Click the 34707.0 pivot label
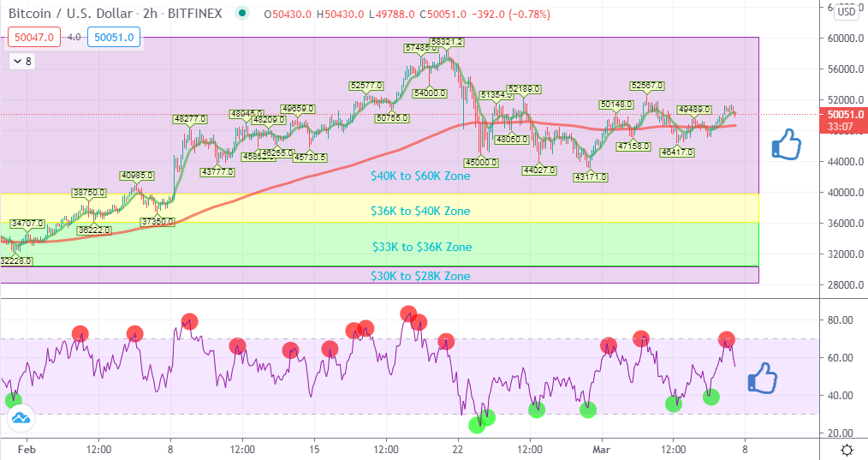The image size is (868, 460). tap(27, 224)
